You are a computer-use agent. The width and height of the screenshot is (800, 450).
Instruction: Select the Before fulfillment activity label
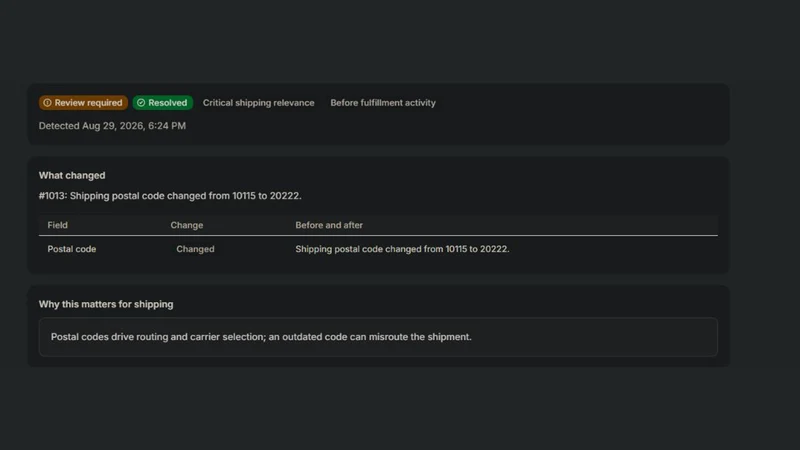[383, 103]
